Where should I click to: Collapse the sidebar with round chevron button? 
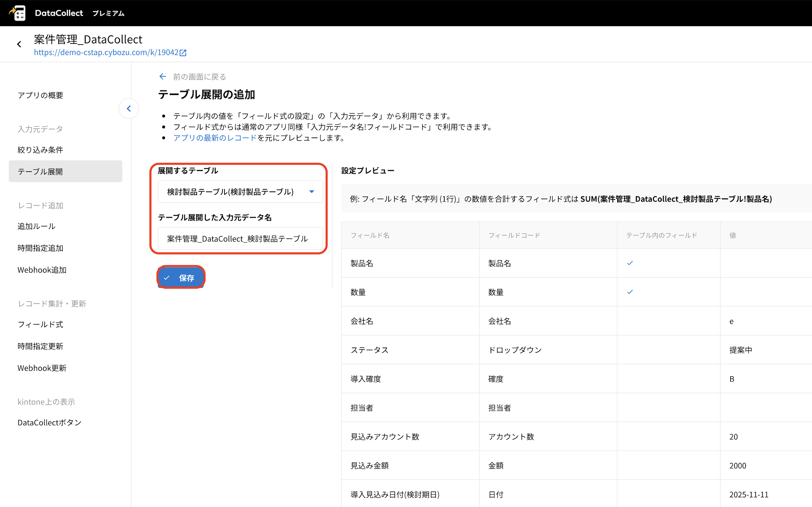coord(129,109)
